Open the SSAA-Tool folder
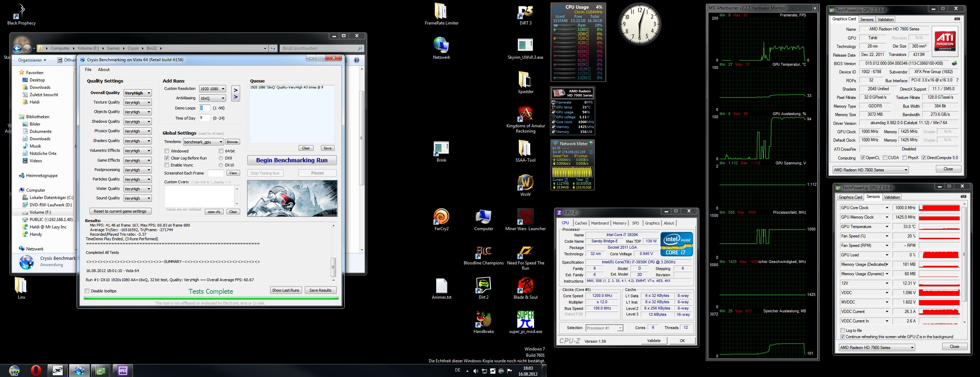The image size is (980, 377). [525, 151]
